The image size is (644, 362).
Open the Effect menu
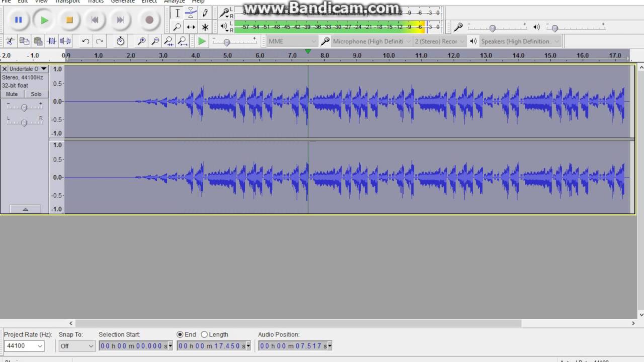pos(149,2)
